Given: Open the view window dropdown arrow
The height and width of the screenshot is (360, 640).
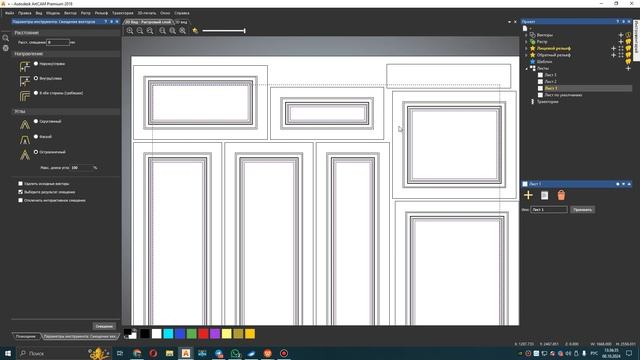Looking at the screenshot, I should (x=509, y=22).
